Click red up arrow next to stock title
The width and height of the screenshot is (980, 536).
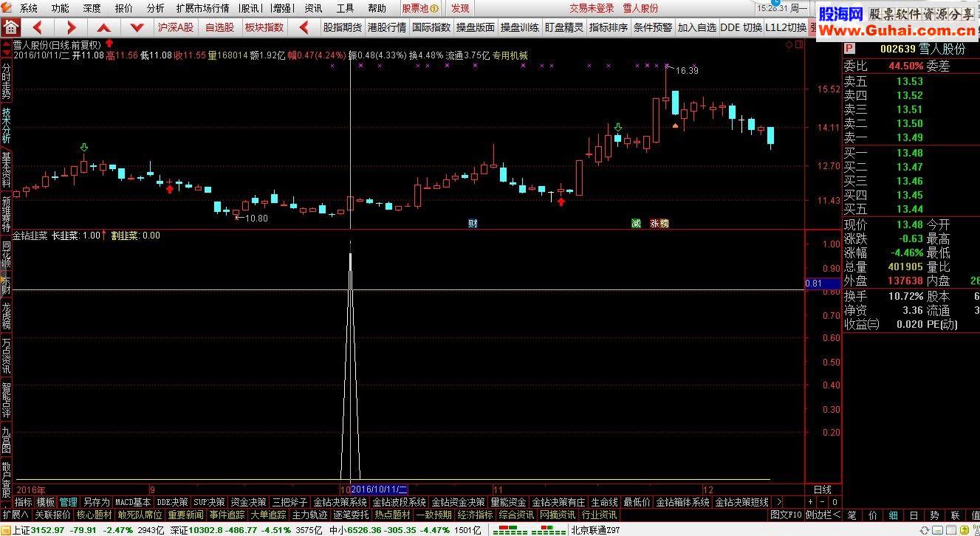pyautogui.click(x=109, y=44)
